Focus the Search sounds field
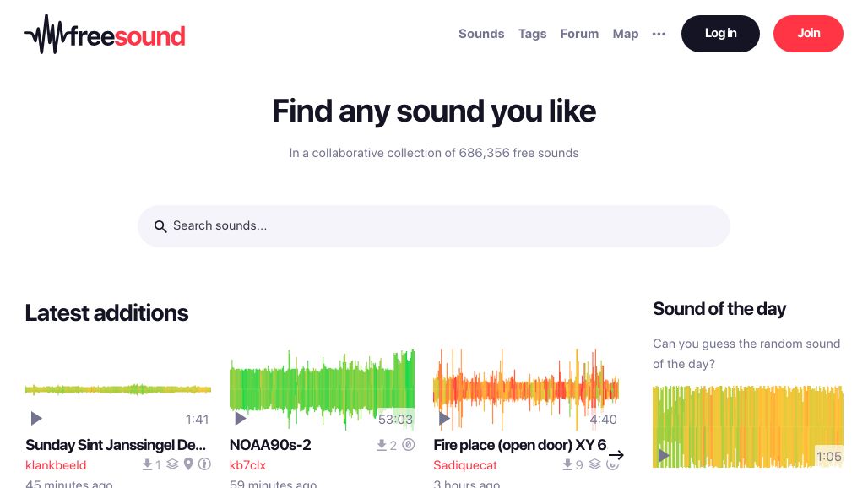 (x=433, y=226)
